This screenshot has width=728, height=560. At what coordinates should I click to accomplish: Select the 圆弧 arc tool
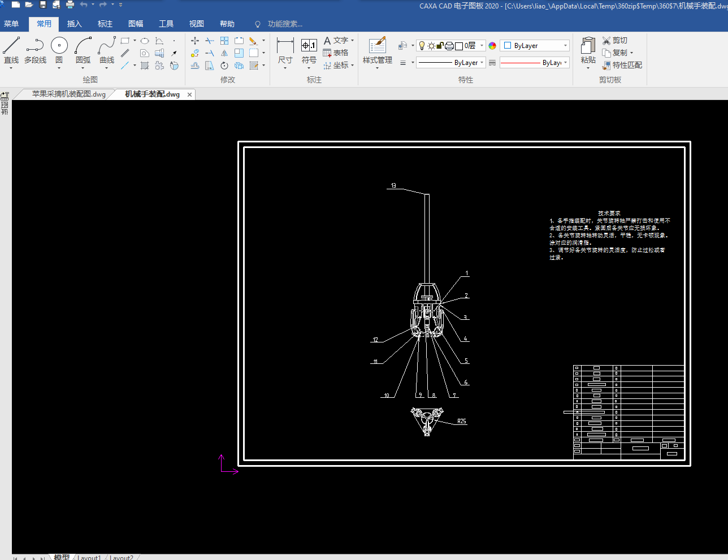(83, 50)
